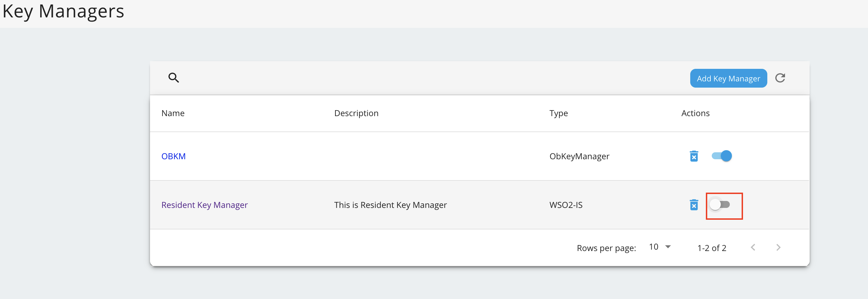Select the Type column header
This screenshot has width=868, height=299.
pos(559,113)
